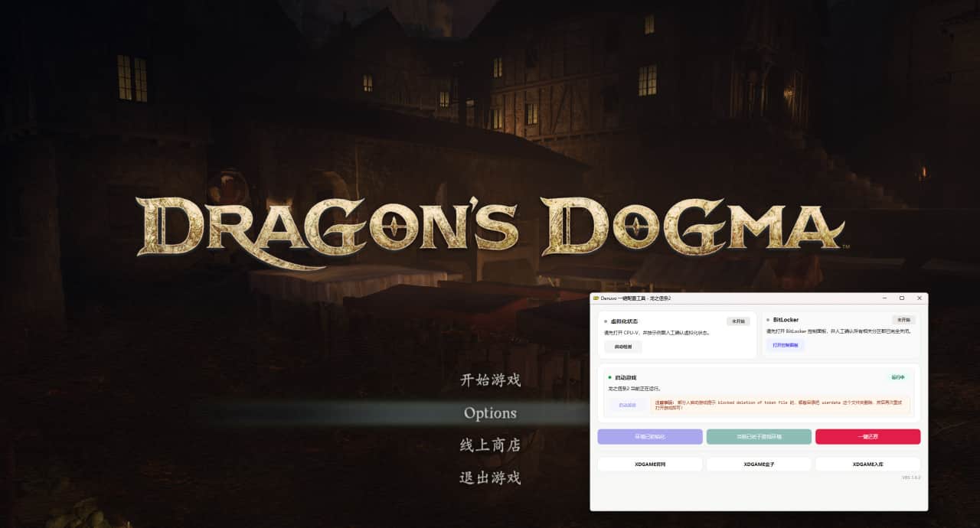Open Options in the game main menu

pyautogui.click(x=490, y=413)
